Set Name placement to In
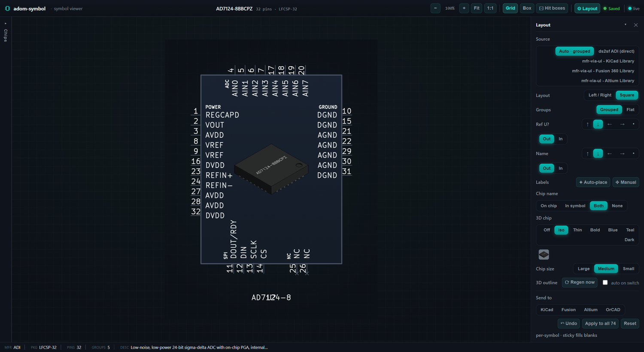The width and height of the screenshot is (644, 352). (560, 168)
